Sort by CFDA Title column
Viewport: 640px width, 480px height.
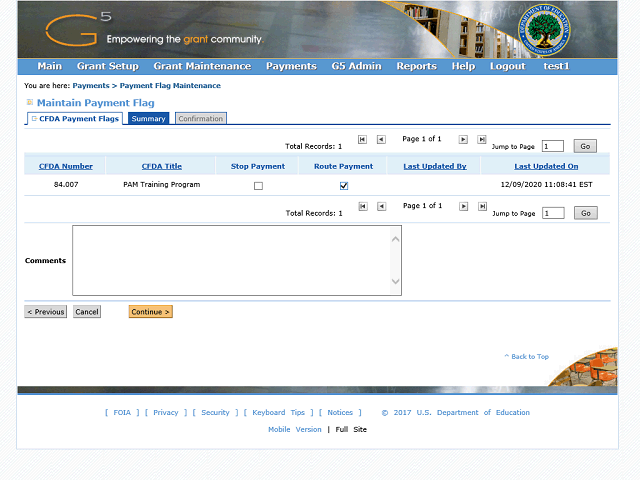coord(162,167)
